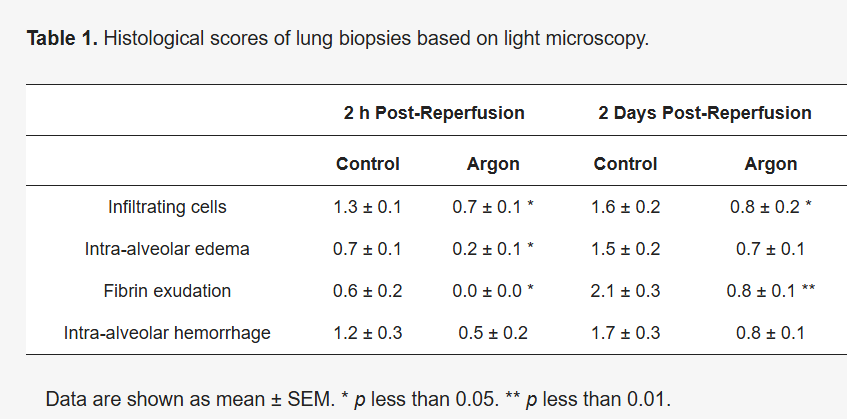Click the "Table 1." bold caption label

(62, 39)
